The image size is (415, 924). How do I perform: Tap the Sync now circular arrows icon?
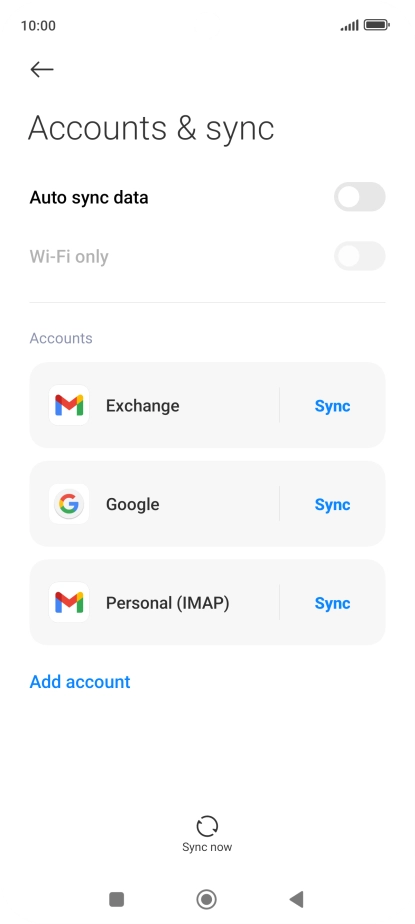(x=207, y=826)
